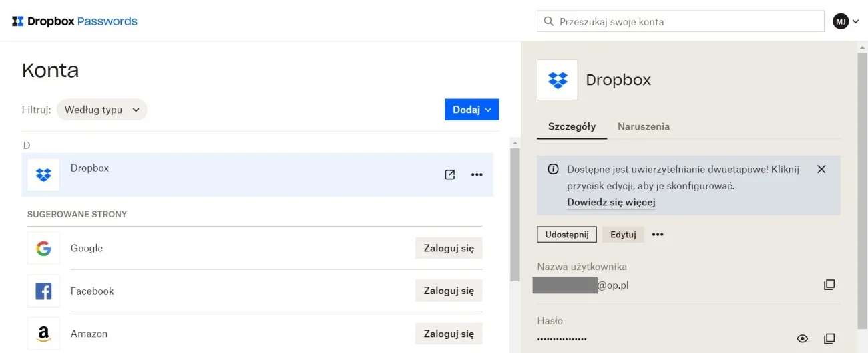Click the Google logo icon
Viewport: 868px width, 353px height.
43,249
